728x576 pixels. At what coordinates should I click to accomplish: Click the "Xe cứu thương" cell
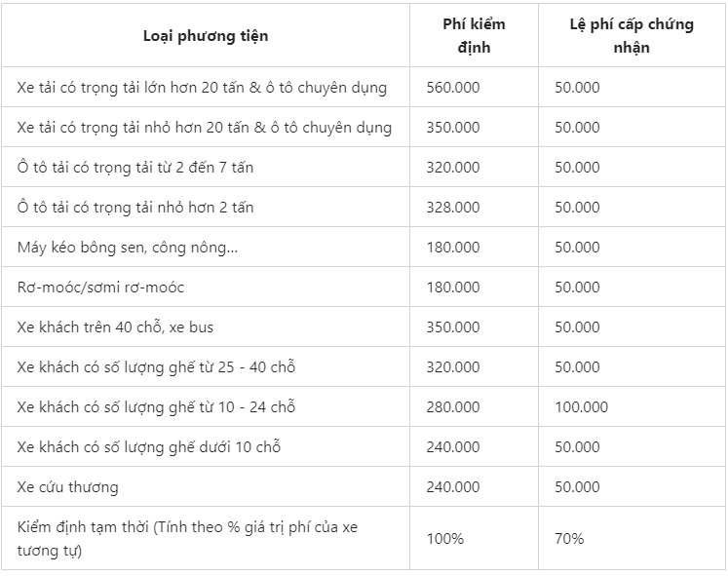pyautogui.click(x=68, y=487)
